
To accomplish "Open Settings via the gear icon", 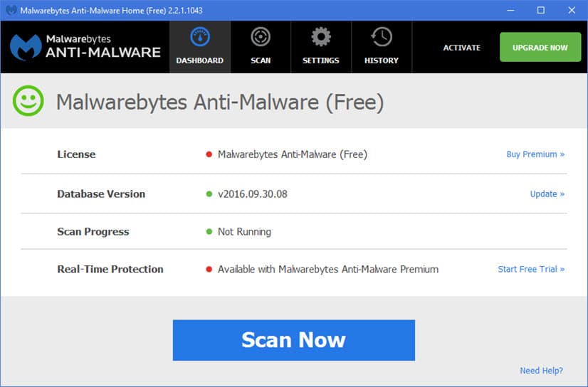I will 321,37.
